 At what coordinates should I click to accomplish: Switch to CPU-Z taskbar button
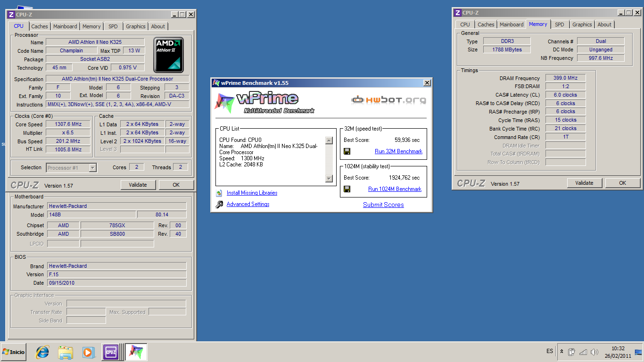(x=111, y=352)
